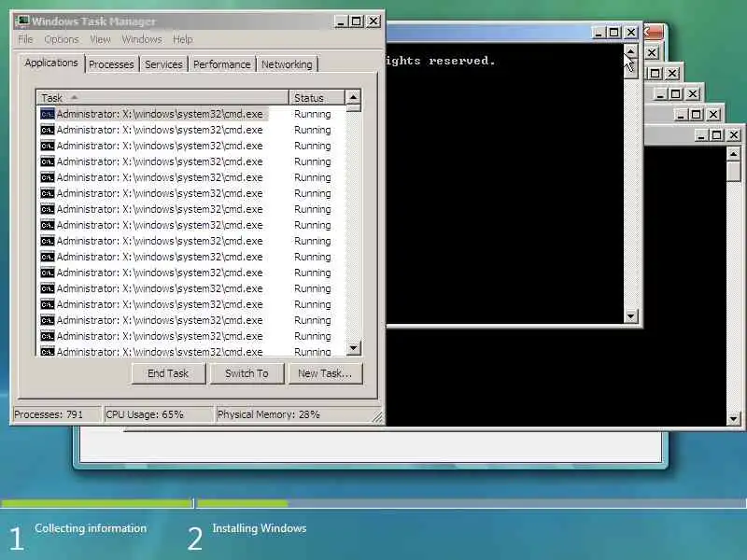Click the Installing Windows progress bar segment
The width and height of the screenshot is (747, 560).
point(472,503)
